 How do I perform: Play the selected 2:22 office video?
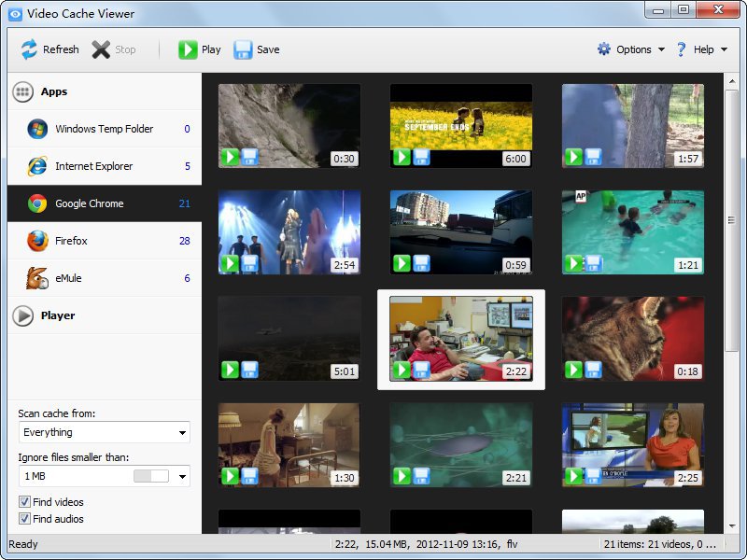(x=402, y=370)
